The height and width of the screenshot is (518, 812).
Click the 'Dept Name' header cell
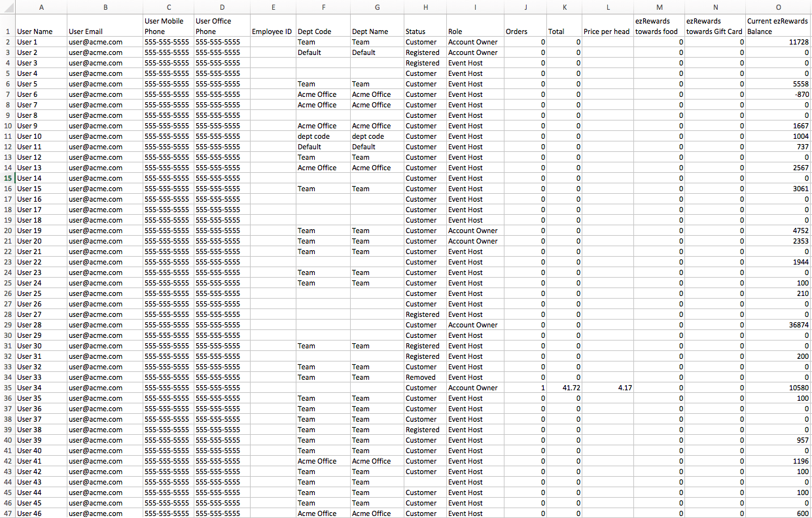pyautogui.click(x=377, y=26)
